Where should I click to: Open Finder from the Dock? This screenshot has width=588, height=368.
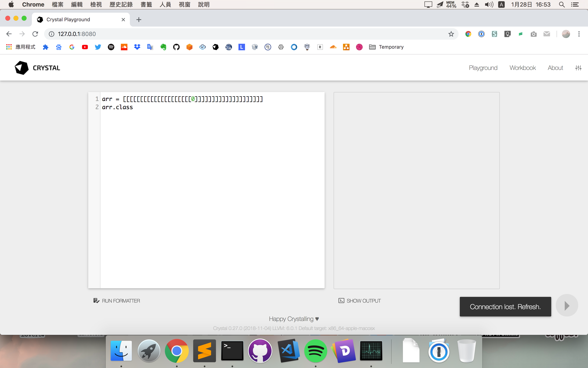(121, 351)
